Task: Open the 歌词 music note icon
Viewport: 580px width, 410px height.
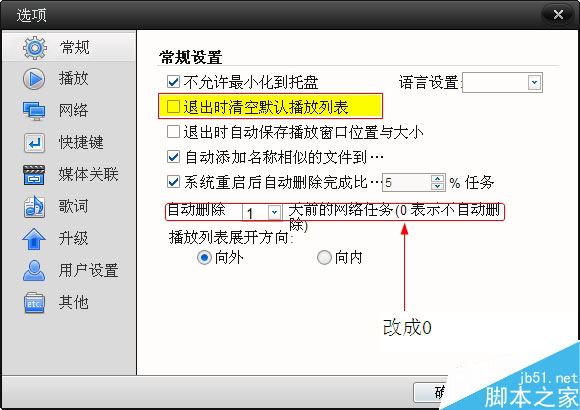Action: 34,207
